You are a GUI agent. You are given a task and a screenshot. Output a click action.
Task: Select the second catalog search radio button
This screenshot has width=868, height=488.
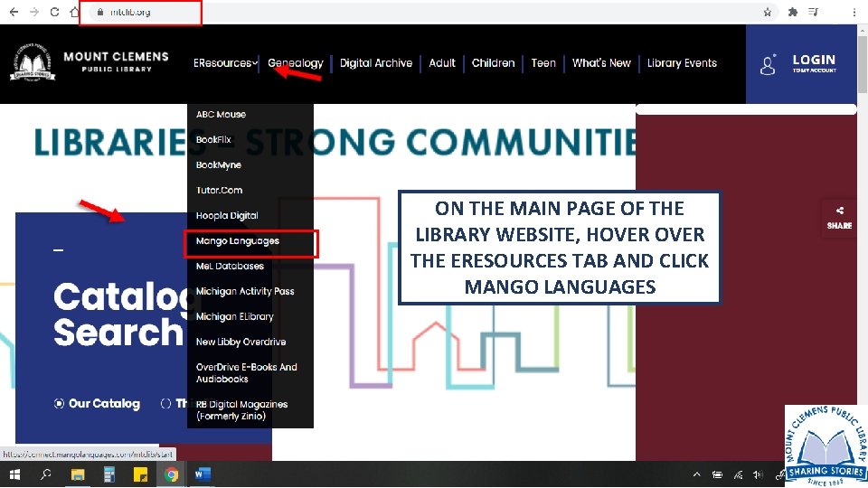tap(165, 403)
